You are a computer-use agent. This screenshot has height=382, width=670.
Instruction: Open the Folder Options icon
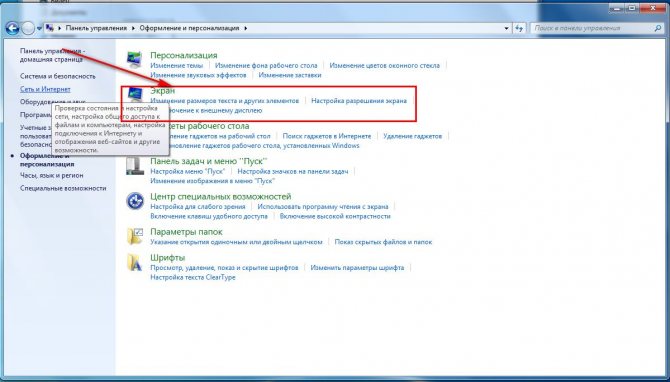[135, 236]
